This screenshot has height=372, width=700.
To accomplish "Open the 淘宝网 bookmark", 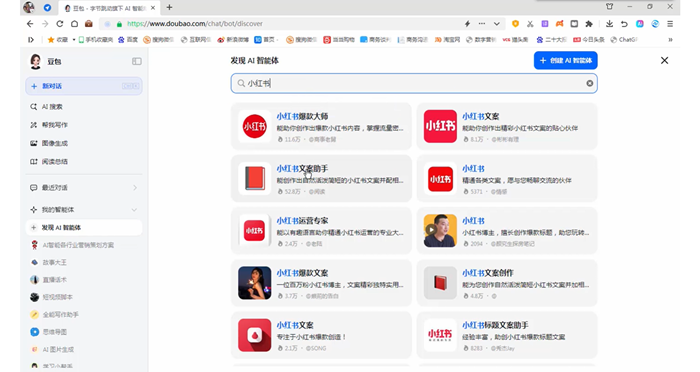I will (447, 40).
